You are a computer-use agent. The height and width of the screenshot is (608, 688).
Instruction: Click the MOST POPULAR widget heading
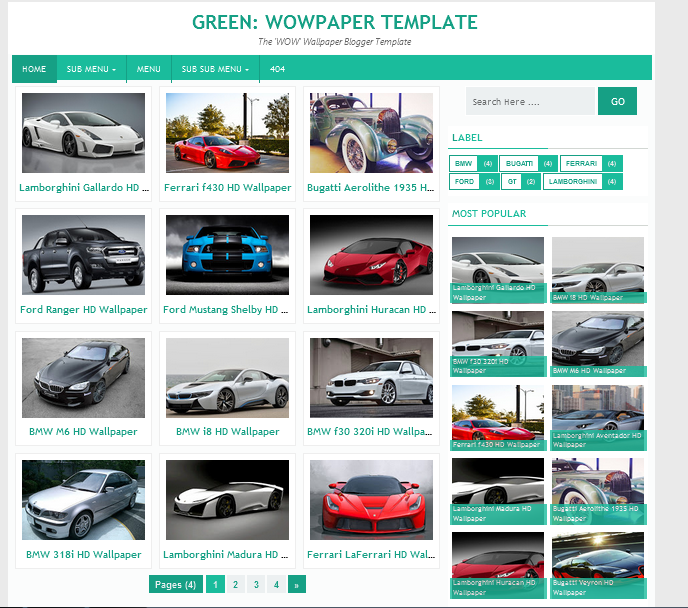click(489, 214)
